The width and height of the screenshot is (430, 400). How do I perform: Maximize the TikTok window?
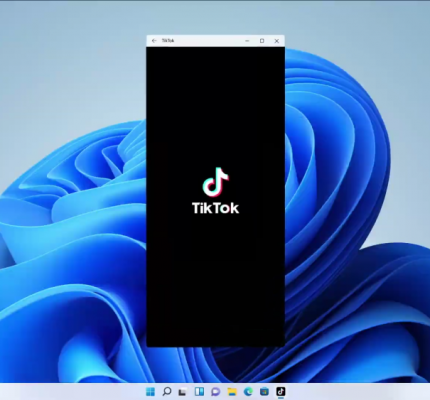pyautogui.click(x=262, y=41)
